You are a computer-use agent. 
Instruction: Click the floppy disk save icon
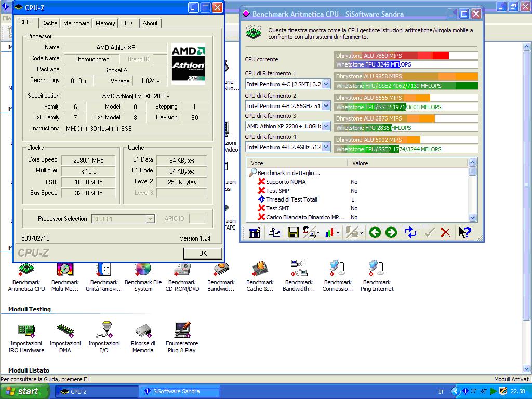tap(293, 232)
